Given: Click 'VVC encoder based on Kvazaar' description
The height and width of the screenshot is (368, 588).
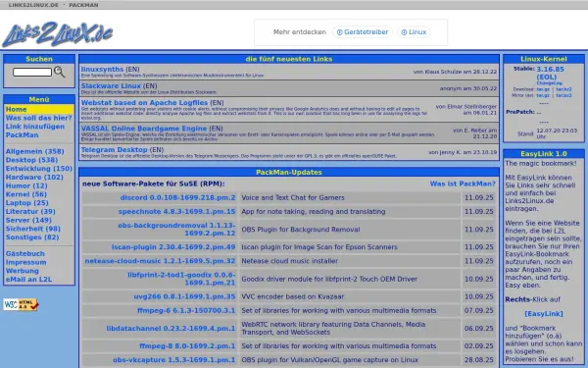Looking at the screenshot, I should pos(292,296).
